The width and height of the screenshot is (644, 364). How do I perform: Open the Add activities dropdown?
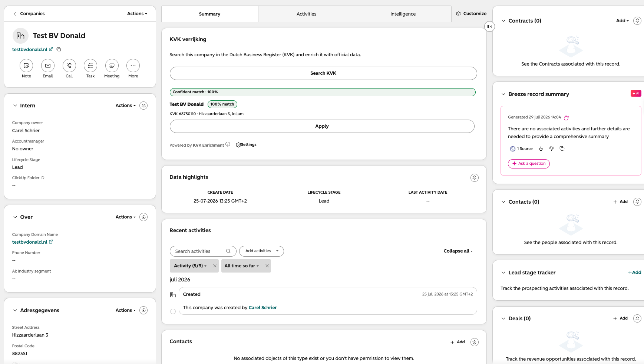pos(261,251)
